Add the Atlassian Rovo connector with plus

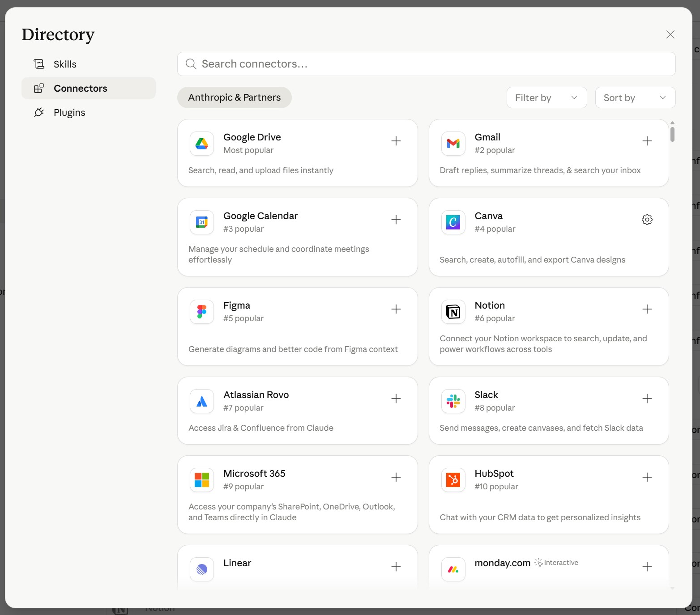coord(396,399)
